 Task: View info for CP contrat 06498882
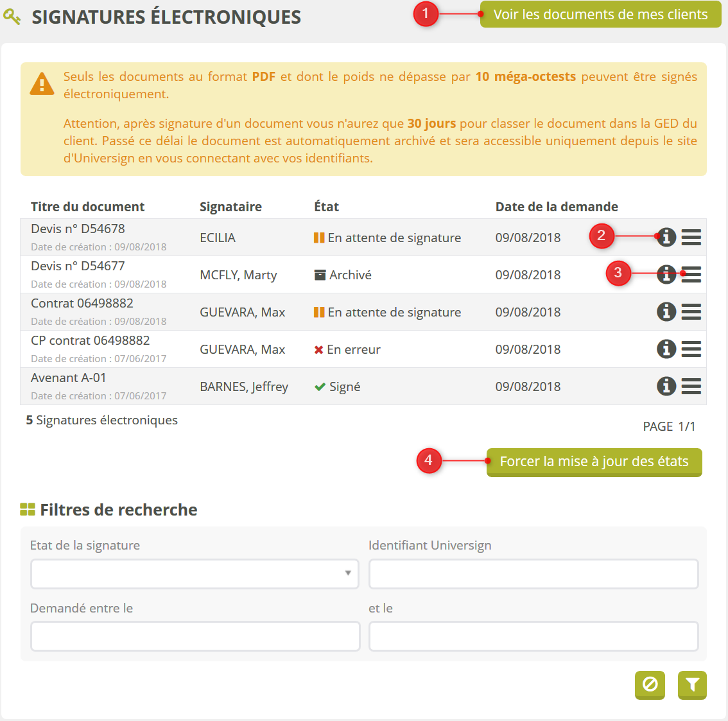tap(666, 349)
